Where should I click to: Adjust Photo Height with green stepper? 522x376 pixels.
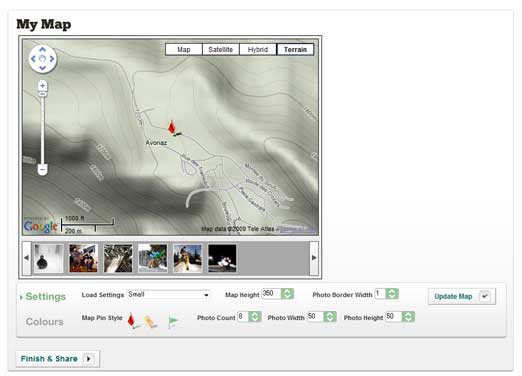point(408,317)
